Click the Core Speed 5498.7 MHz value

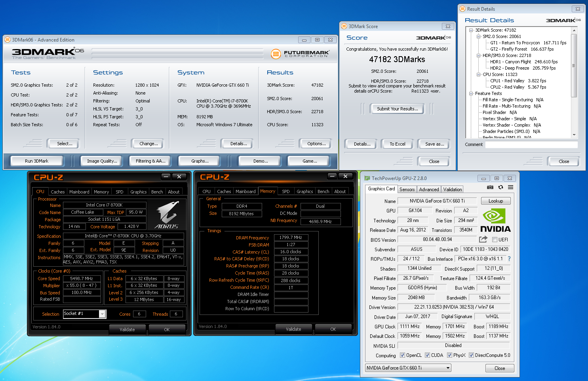pyautogui.click(x=82, y=279)
